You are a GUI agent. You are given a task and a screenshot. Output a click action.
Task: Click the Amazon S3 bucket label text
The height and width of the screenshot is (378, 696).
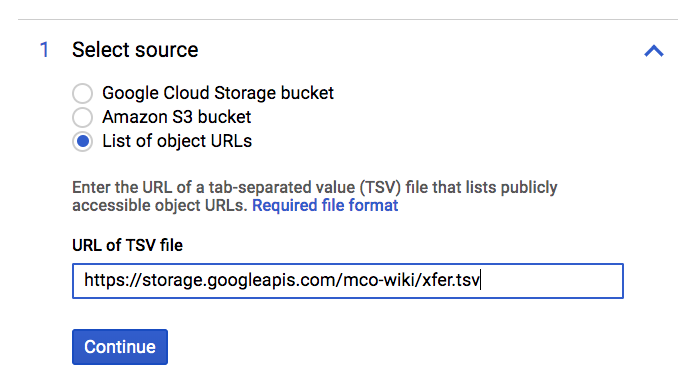coord(177,117)
